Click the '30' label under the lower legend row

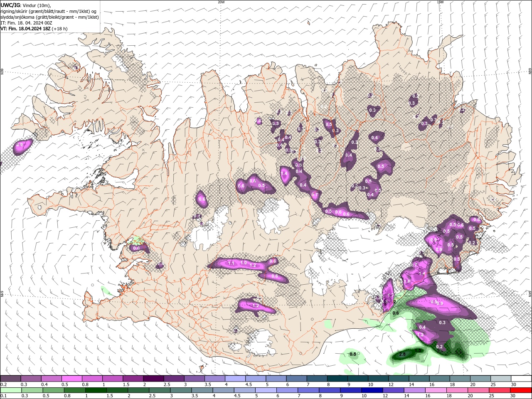pos(513,396)
